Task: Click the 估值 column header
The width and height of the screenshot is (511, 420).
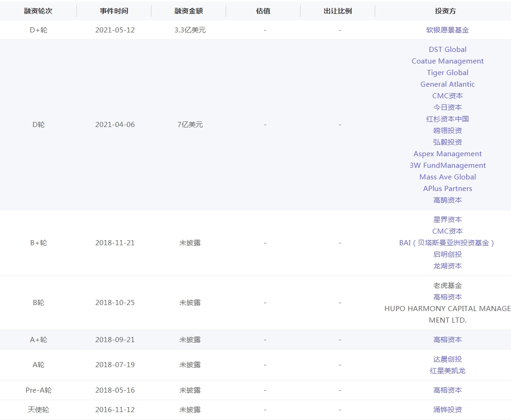Action: 263,11
